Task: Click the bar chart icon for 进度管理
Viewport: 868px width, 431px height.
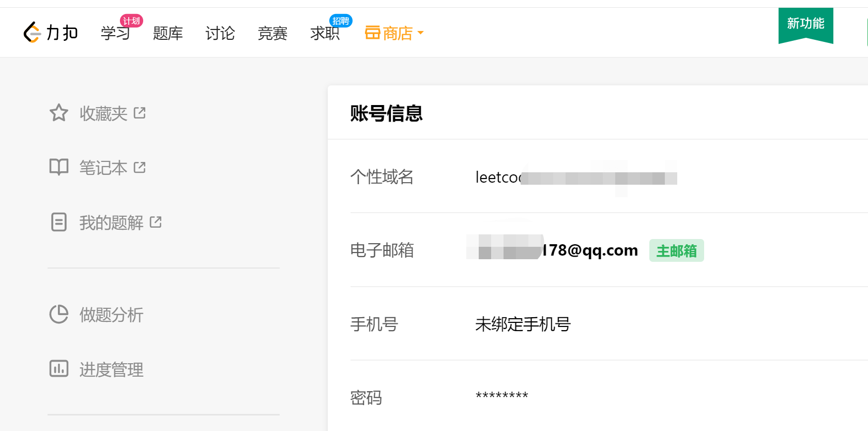Action: [x=58, y=369]
